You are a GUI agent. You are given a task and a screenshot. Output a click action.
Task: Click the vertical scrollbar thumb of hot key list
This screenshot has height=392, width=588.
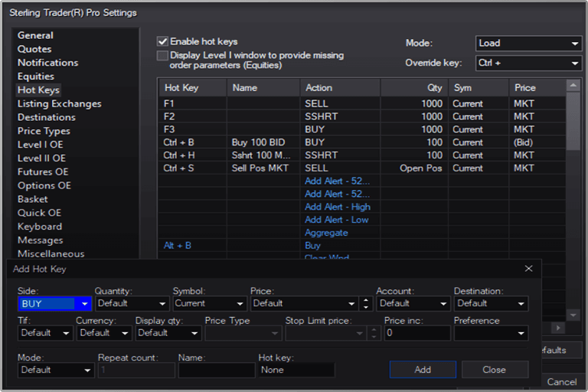[573, 122]
